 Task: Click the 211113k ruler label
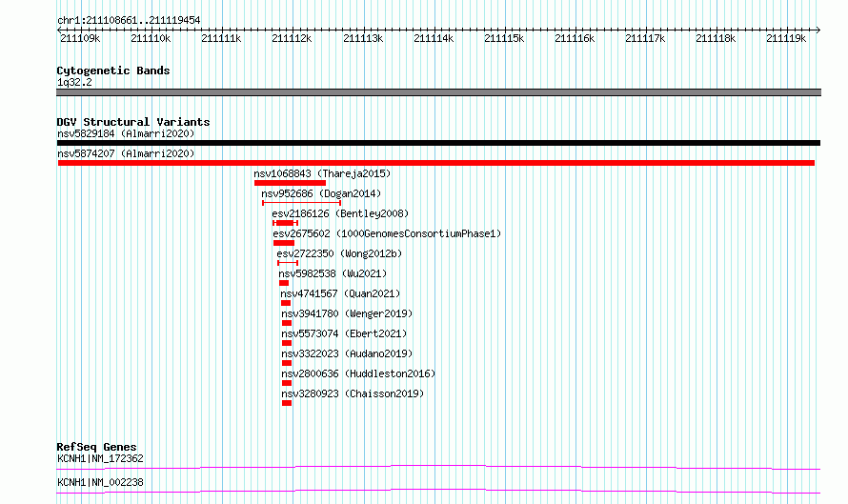pos(363,38)
